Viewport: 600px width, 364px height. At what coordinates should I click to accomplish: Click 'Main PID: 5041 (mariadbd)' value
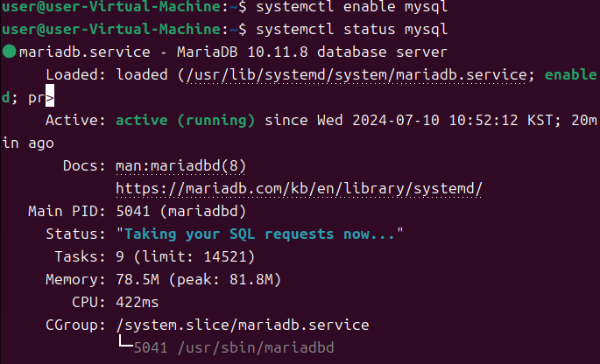coord(180,212)
